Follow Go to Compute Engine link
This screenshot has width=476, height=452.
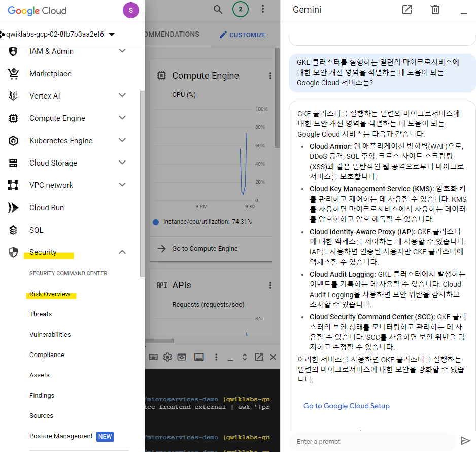tap(205, 249)
